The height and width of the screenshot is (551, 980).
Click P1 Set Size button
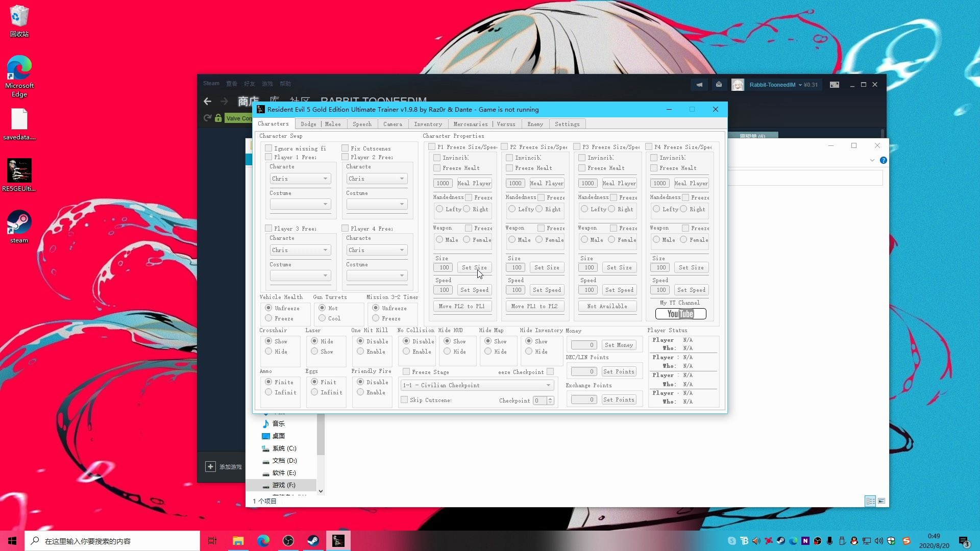click(474, 267)
